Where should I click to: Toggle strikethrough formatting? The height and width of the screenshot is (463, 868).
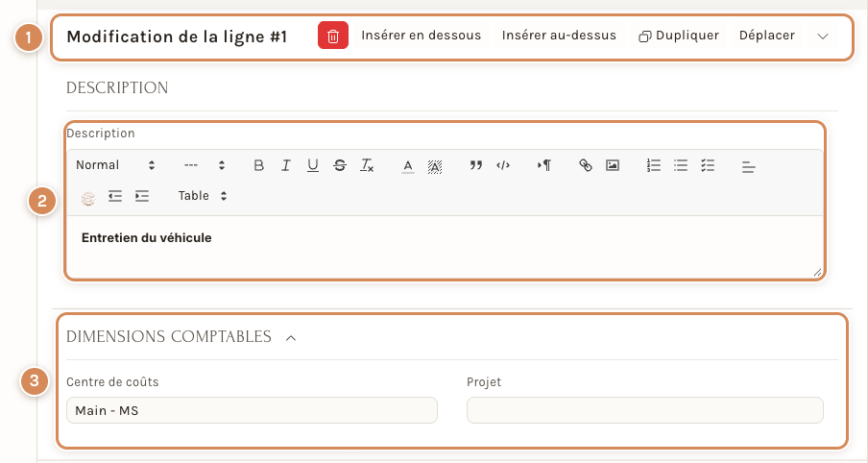tap(340, 165)
